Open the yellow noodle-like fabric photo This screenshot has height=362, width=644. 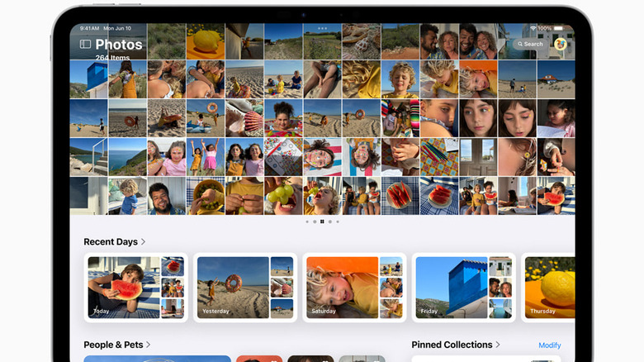pyautogui.click(x=362, y=79)
